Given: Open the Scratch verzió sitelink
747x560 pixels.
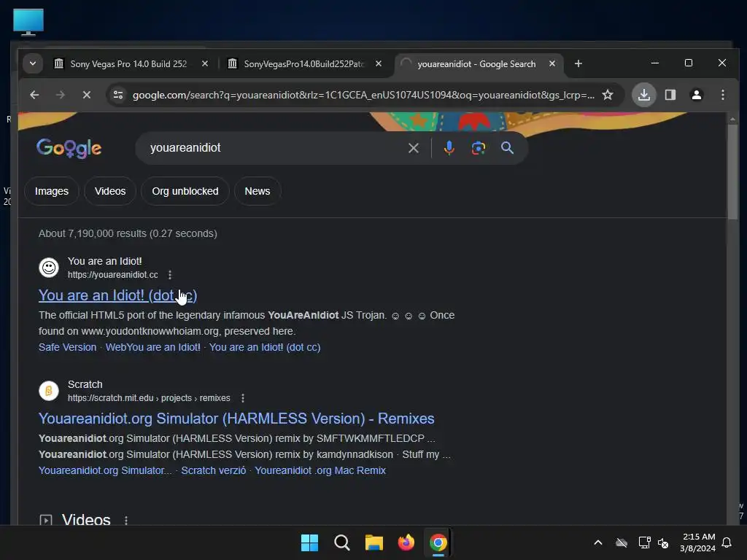Looking at the screenshot, I should (x=214, y=471).
